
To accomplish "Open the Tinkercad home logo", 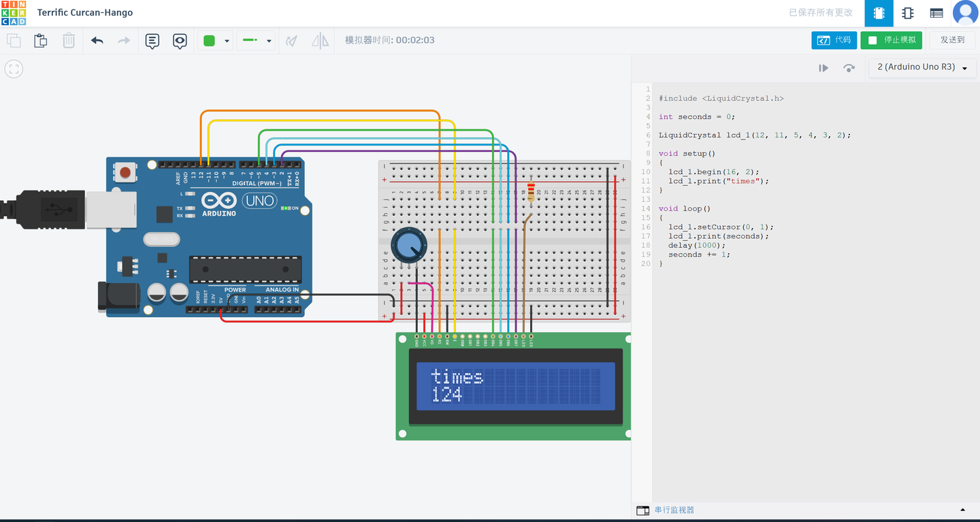I will click(x=14, y=13).
